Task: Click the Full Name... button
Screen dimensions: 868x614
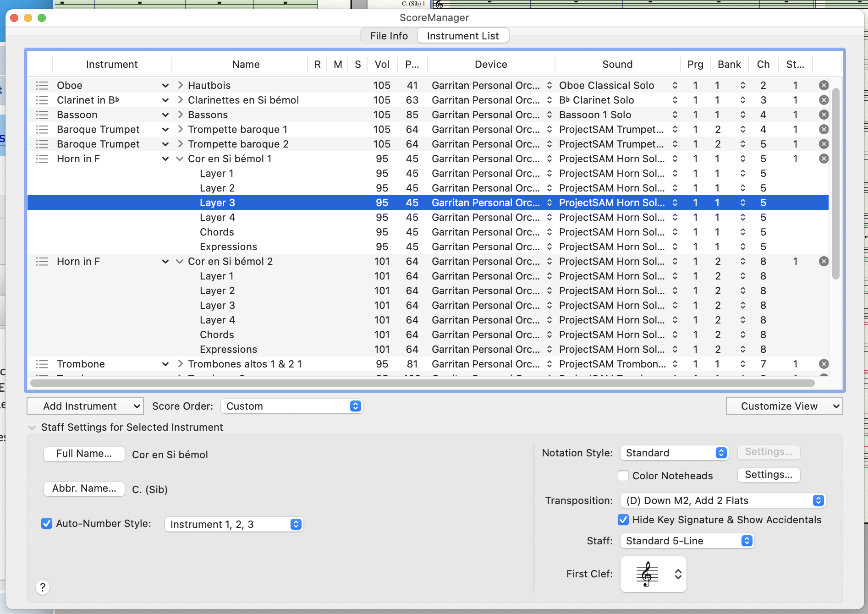Action: pyautogui.click(x=84, y=454)
